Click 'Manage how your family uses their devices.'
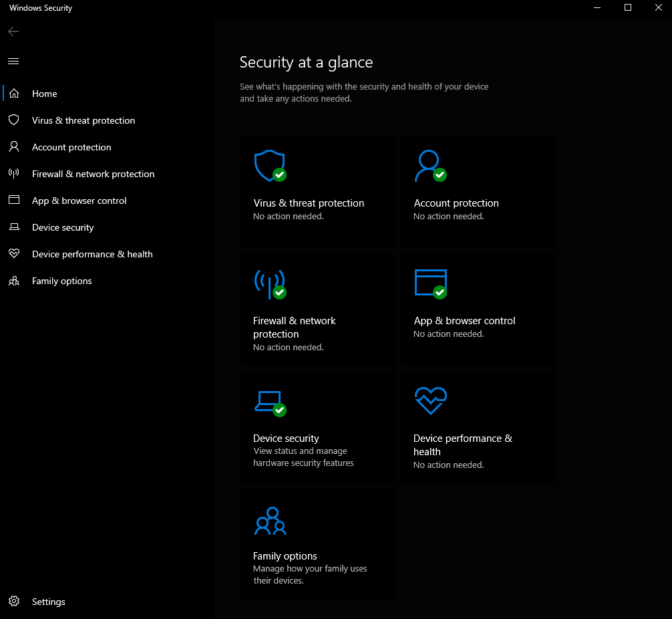The image size is (672, 619). (x=310, y=574)
